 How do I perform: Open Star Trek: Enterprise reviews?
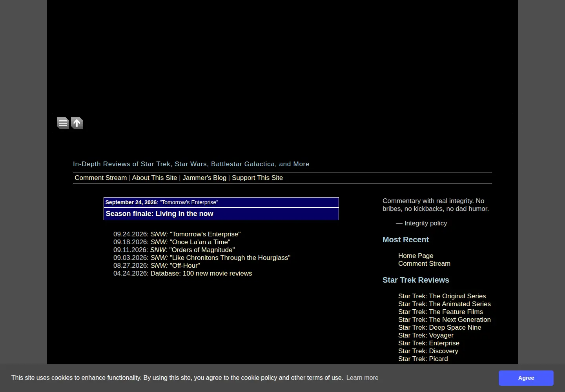429,343
